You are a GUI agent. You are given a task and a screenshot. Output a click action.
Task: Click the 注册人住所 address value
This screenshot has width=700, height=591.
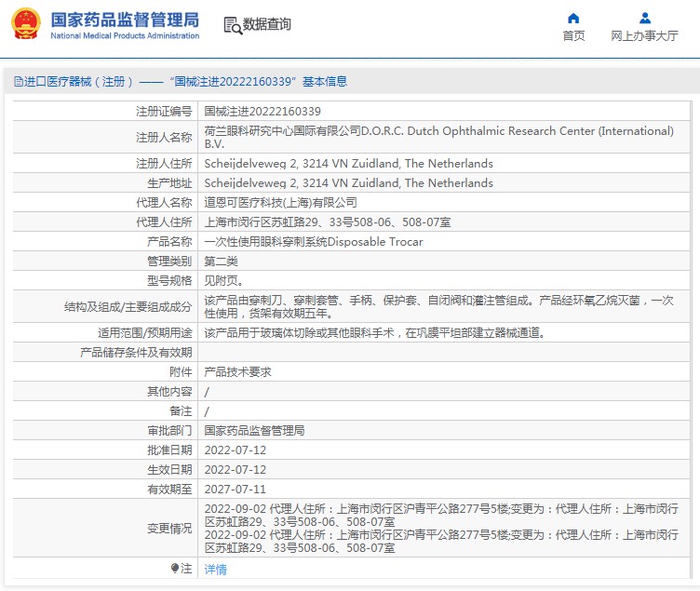(349, 164)
